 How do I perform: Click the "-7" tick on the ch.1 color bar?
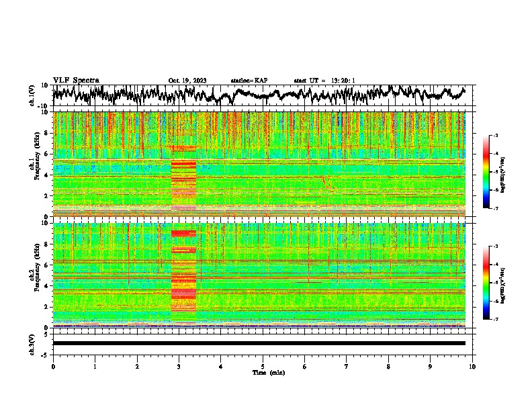(x=495, y=208)
